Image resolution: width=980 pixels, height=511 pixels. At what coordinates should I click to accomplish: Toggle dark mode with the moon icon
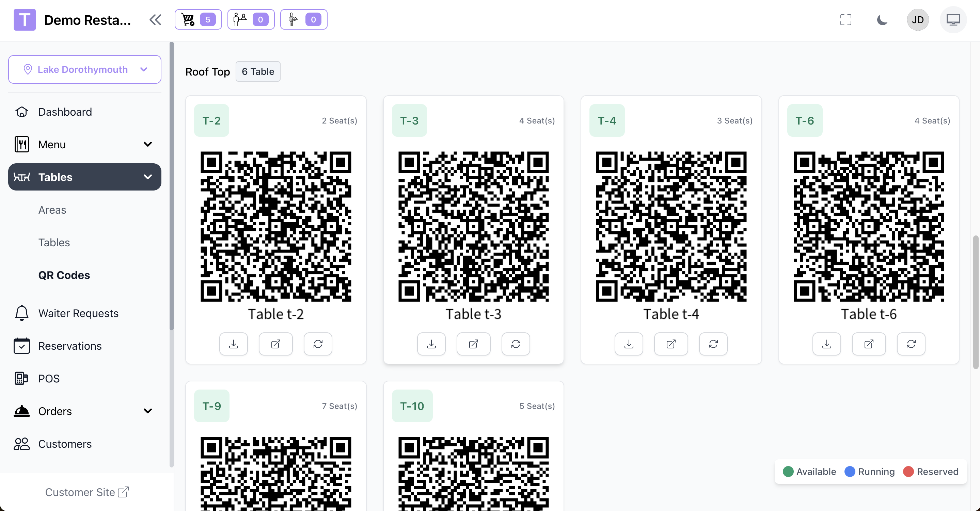pos(882,19)
